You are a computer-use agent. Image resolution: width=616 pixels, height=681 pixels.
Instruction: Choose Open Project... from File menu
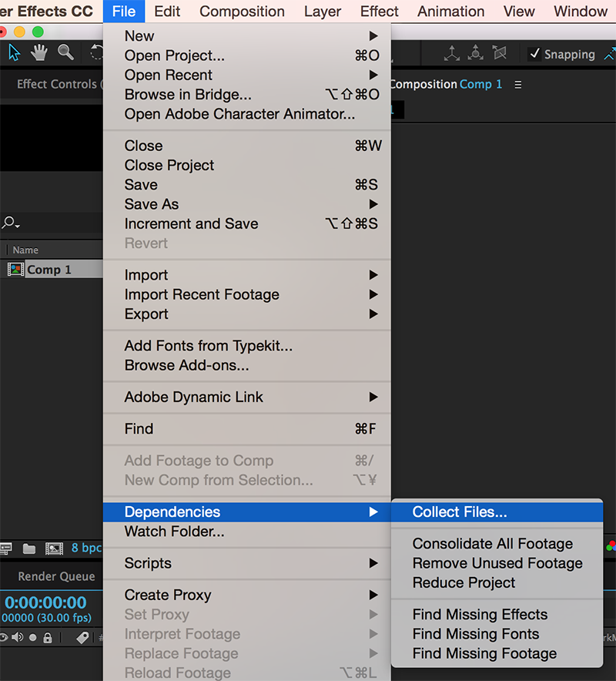click(x=247, y=55)
